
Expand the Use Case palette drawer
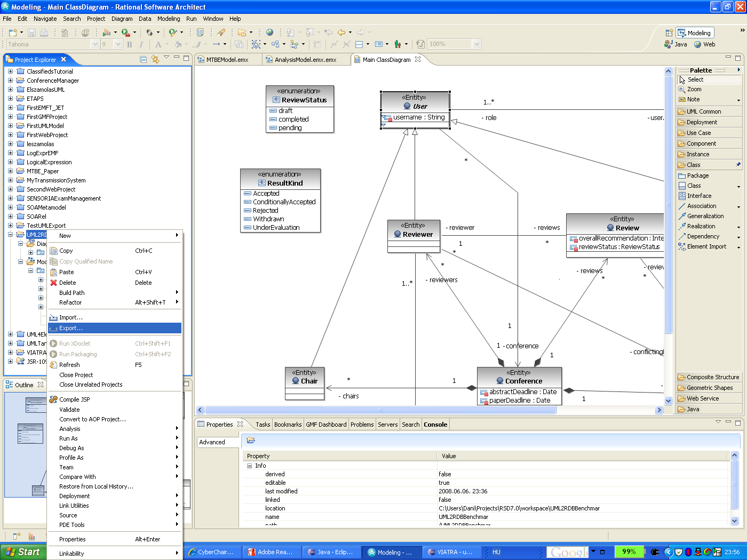tap(709, 133)
